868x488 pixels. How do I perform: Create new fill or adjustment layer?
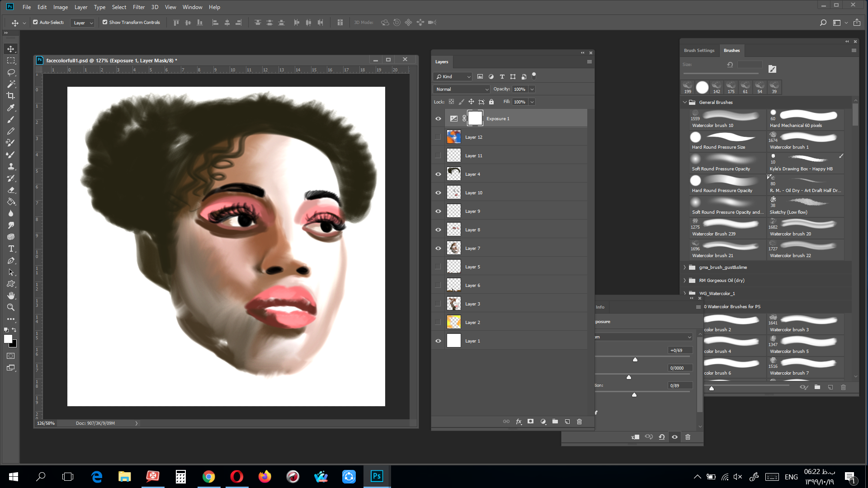tap(543, 422)
